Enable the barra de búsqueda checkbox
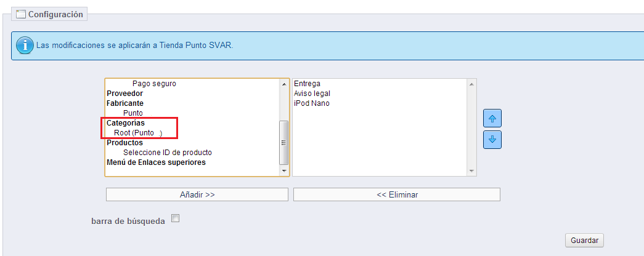This screenshot has width=644, height=256. click(175, 218)
